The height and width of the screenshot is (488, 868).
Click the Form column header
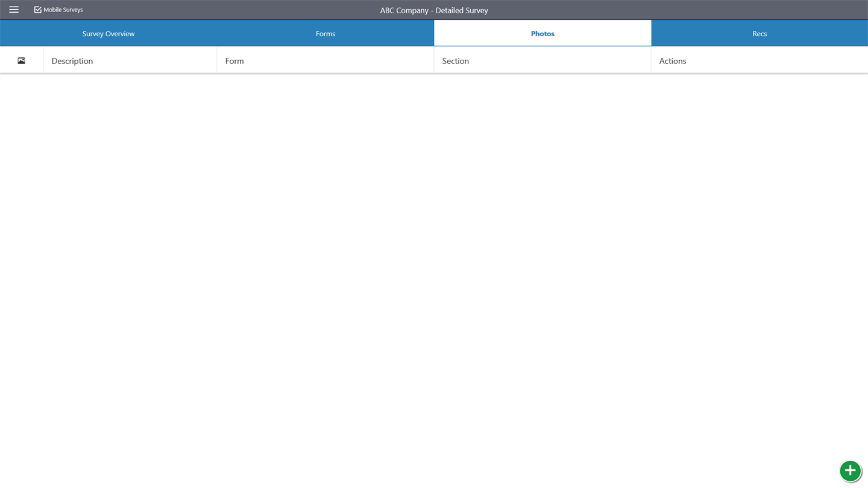pyautogui.click(x=325, y=61)
